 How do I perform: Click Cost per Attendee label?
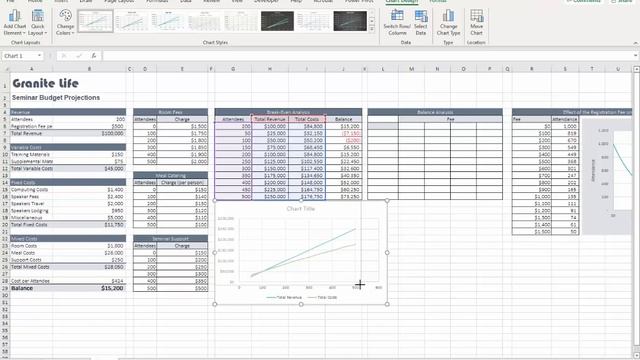tap(30, 281)
